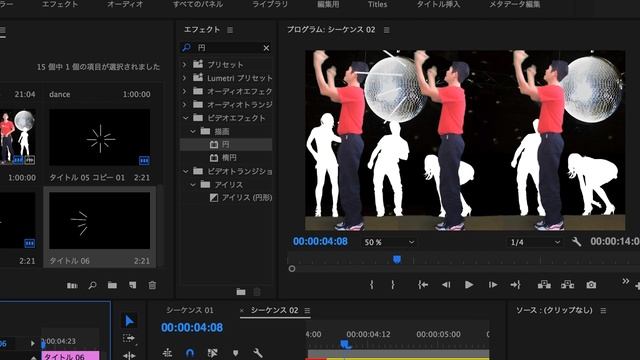Export frame with camera icon

click(x=591, y=284)
